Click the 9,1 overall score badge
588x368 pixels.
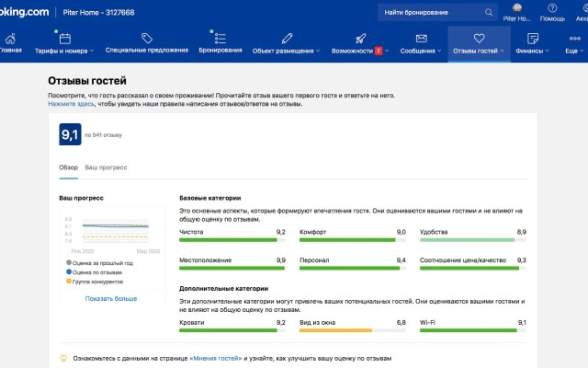pos(70,134)
